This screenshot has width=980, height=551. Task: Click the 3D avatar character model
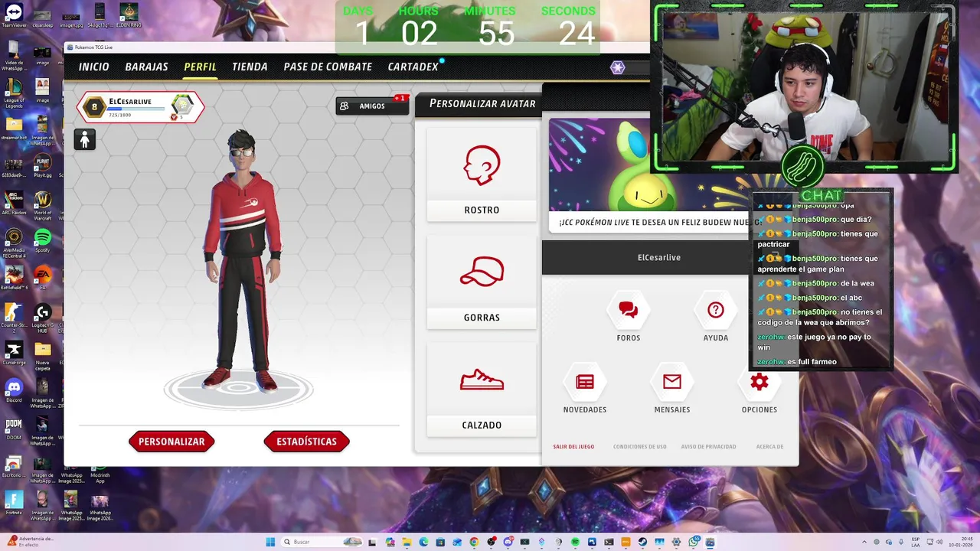point(243,260)
